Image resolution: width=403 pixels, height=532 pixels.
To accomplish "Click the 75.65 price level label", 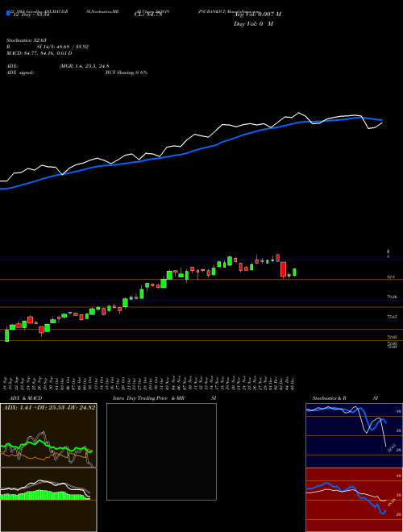I will click(393, 317).
